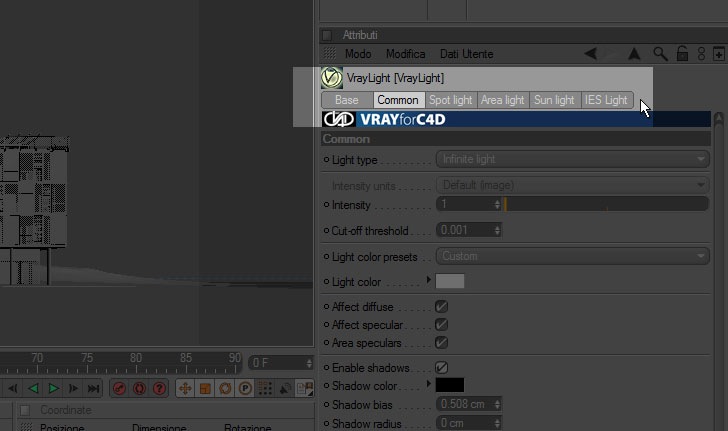728x431 pixels.
Task: Open the Intensity units dropdown
Action: [x=572, y=185]
